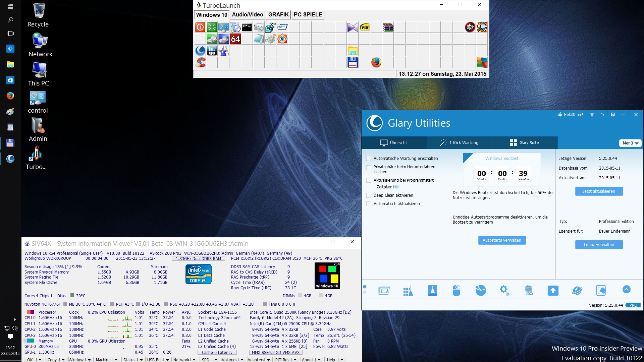Toggle Automatisch aktualisieren checkbox
644x362 pixels.
coord(369,204)
